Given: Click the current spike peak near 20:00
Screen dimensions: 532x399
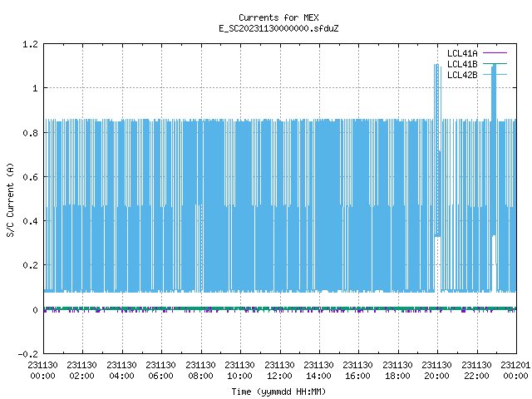Looking at the screenshot, I should tap(438, 65).
